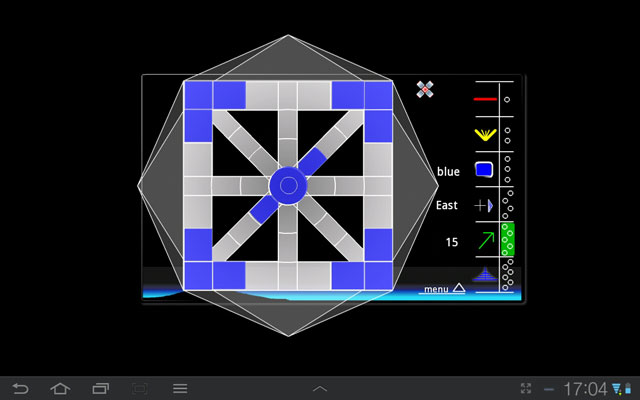Tap the blue diagonal cell southwest of center
This screenshot has height=400, width=640.
point(264,209)
